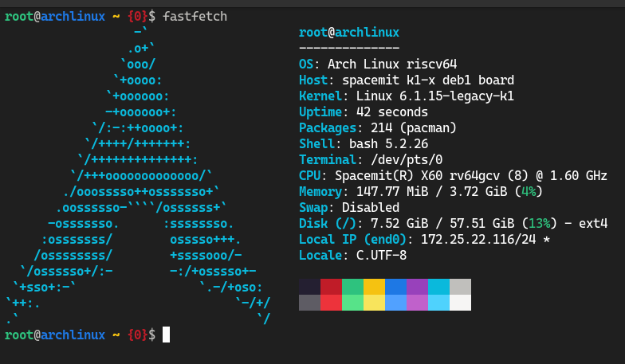This screenshot has width=625, height=364.
Task: Click the 'ext4' filesystem text
Action: point(593,223)
